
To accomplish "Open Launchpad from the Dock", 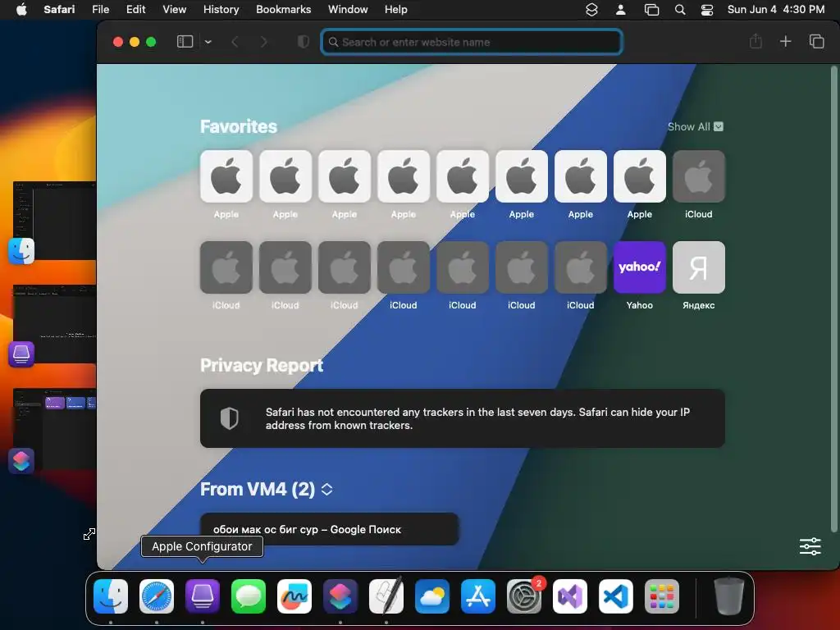I will click(x=662, y=596).
